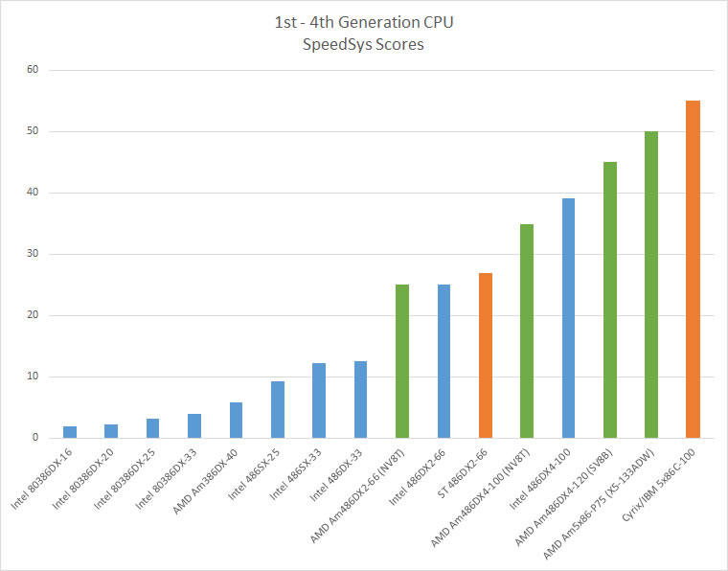Select the orange Cyrix/IBM 5x86C-100 bar

693,269
